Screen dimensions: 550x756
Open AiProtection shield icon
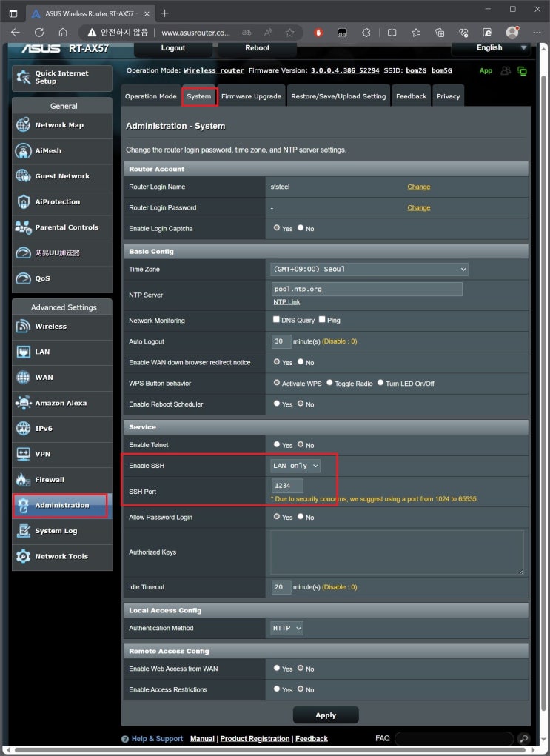23,201
